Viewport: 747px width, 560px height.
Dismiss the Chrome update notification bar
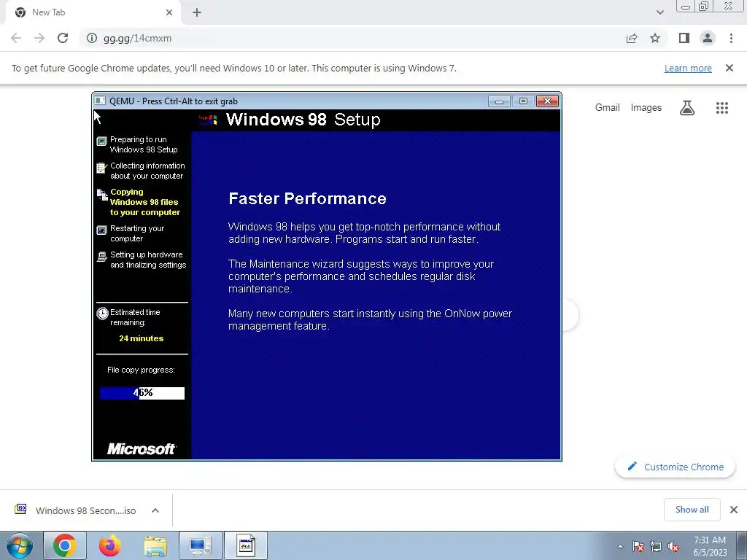pyautogui.click(x=729, y=68)
